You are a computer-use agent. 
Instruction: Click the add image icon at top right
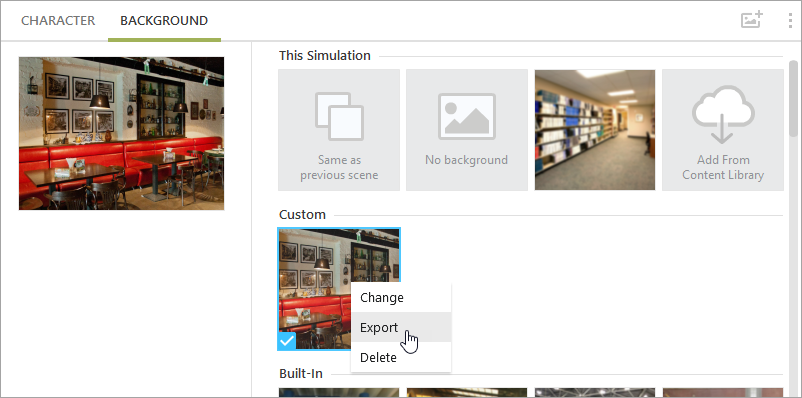coord(752,20)
